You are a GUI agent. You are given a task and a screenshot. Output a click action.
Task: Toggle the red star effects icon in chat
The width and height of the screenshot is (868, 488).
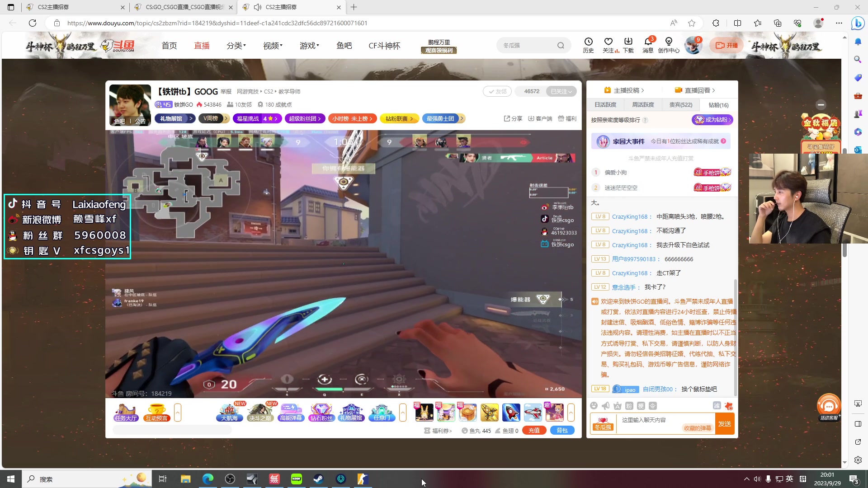(x=728, y=406)
